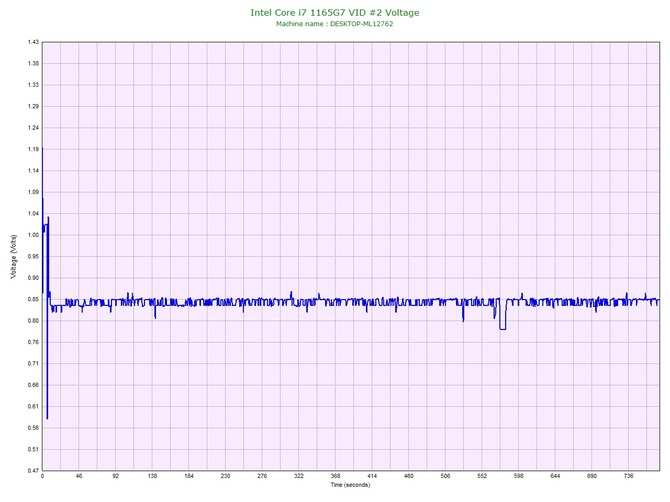The image size is (670, 502).
Task: Click the 0.80 y-axis value
Action: [x=33, y=320]
